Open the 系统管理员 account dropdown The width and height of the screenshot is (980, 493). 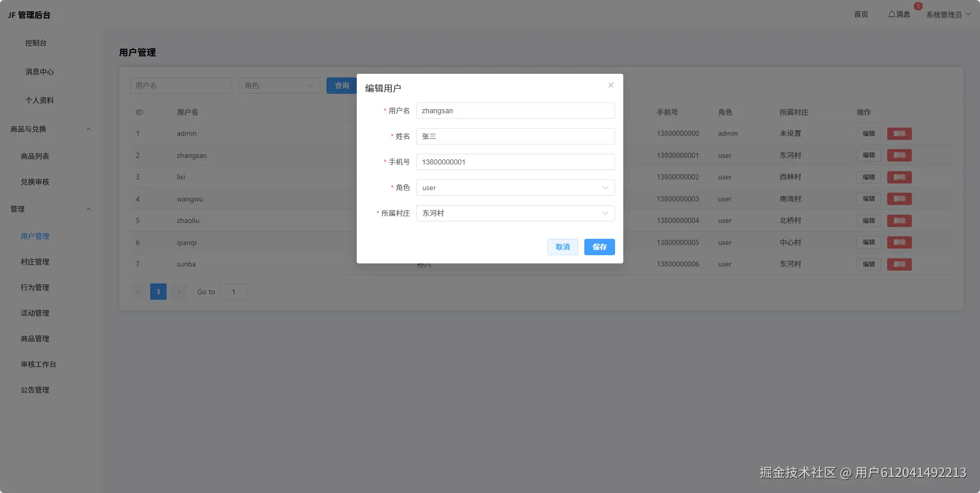(x=946, y=14)
